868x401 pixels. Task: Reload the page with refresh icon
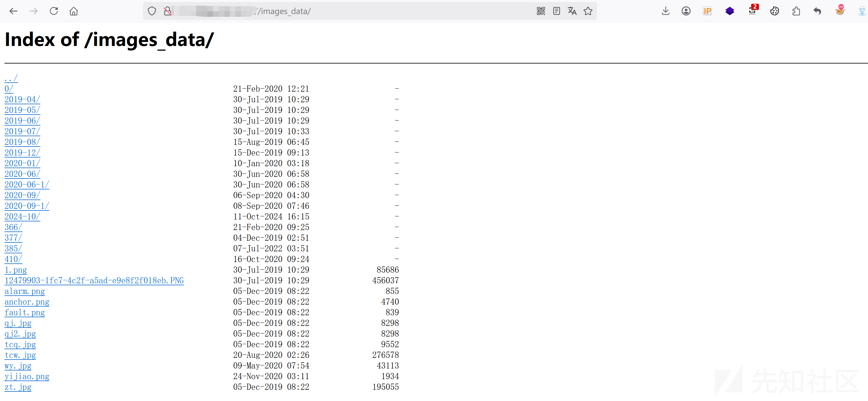click(54, 11)
